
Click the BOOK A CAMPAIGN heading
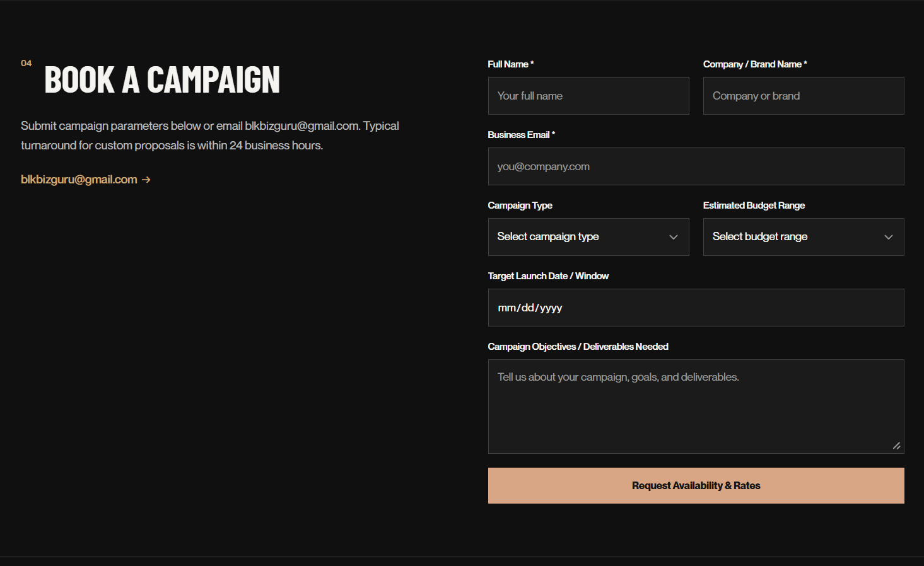coord(162,80)
